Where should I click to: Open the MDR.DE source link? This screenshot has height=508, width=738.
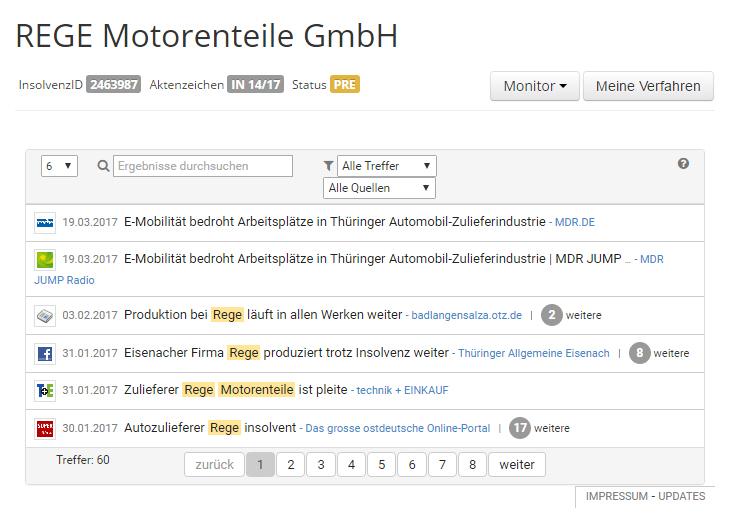pyautogui.click(x=575, y=222)
